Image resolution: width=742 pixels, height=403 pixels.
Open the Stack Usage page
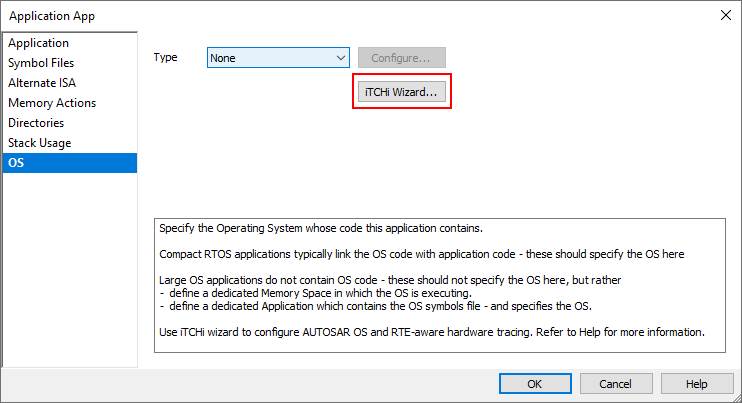[x=40, y=143]
